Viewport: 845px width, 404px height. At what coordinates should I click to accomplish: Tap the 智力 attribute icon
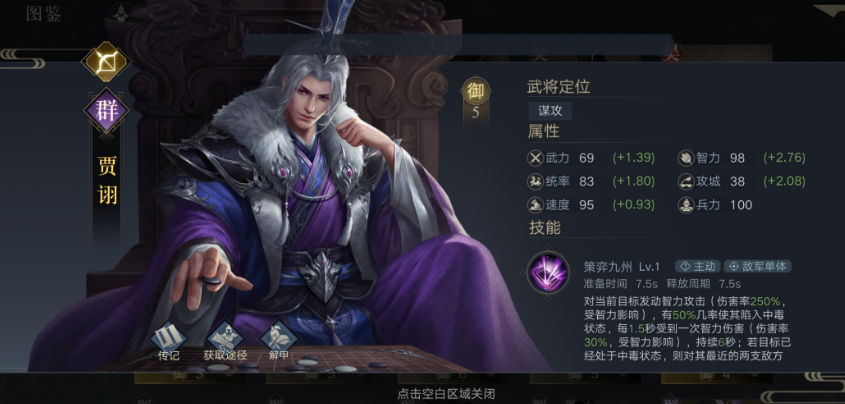pos(686,158)
